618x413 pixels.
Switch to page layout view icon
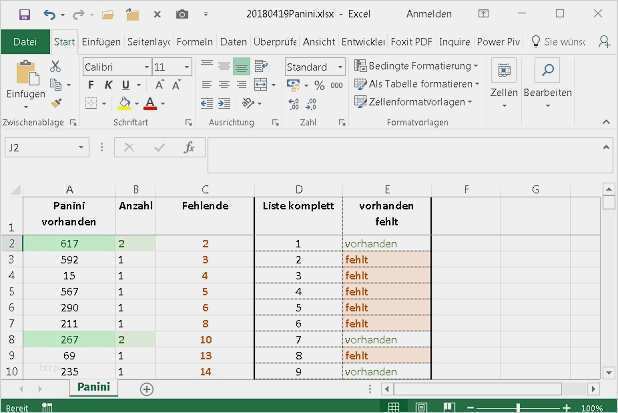(x=421, y=407)
